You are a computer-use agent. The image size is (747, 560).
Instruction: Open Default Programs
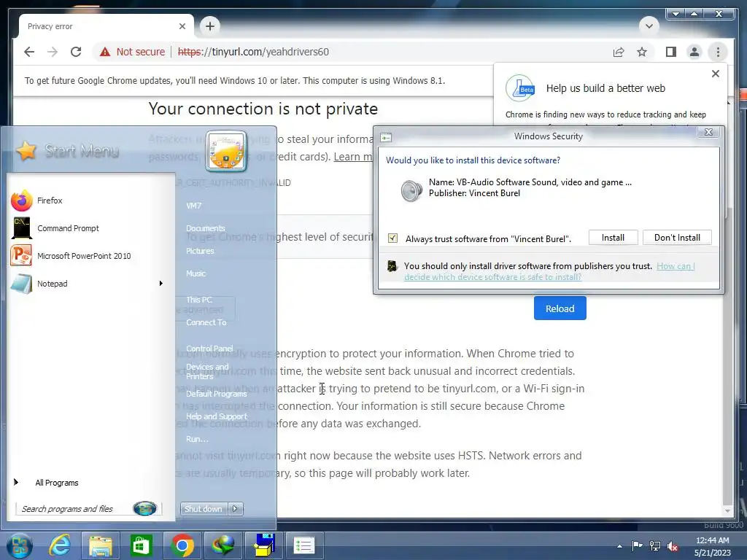pos(216,394)
